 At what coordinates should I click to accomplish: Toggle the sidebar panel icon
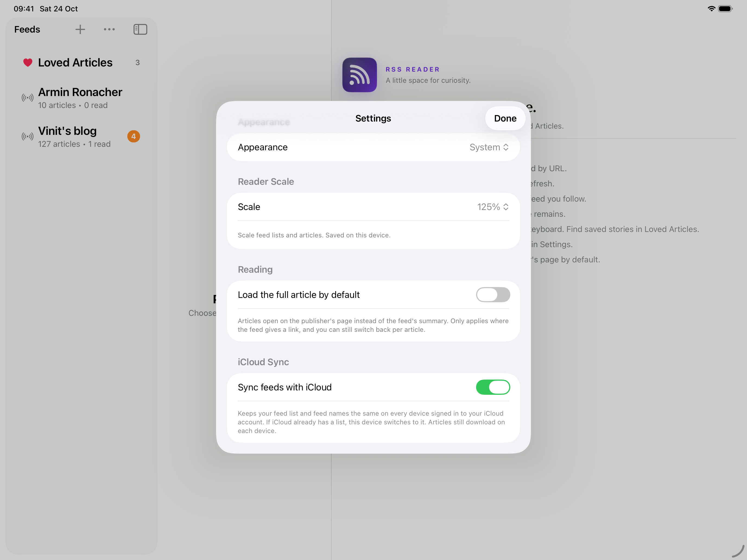pos(140,29)
